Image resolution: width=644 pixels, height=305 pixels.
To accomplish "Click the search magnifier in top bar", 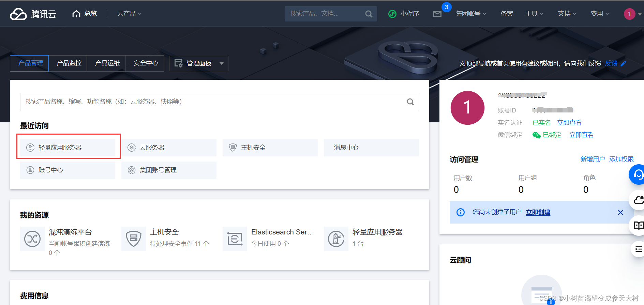I will (369, 14).
